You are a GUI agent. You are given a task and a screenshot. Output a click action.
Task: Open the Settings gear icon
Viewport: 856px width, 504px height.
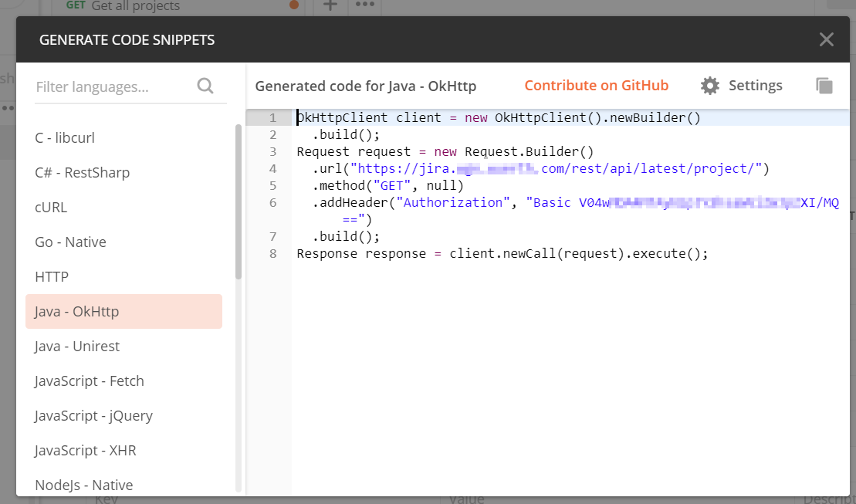709,86
